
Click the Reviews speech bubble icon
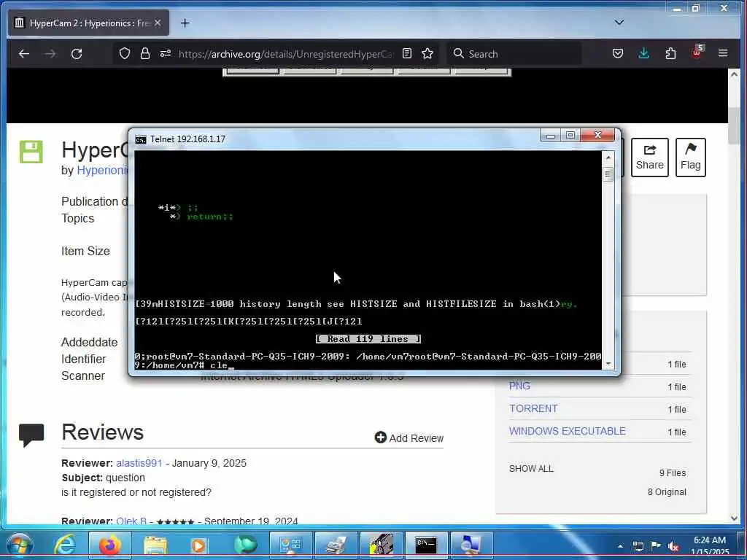click(x=31, y=435)
